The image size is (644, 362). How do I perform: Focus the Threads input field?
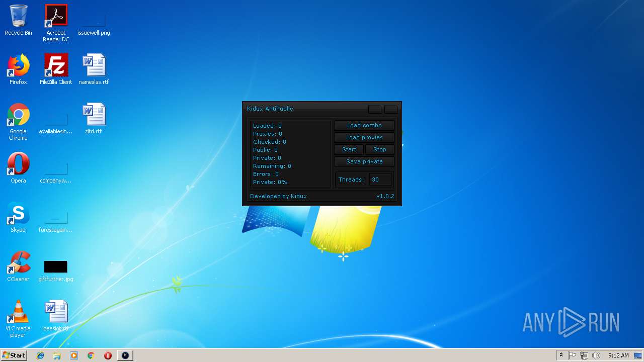[x=380, y=179]
